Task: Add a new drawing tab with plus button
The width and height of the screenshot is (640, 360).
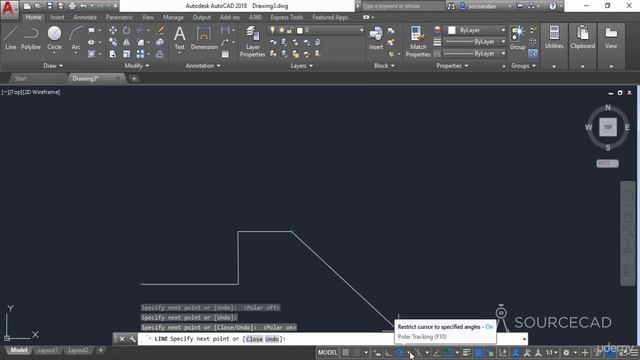Action: pos(133,78)
